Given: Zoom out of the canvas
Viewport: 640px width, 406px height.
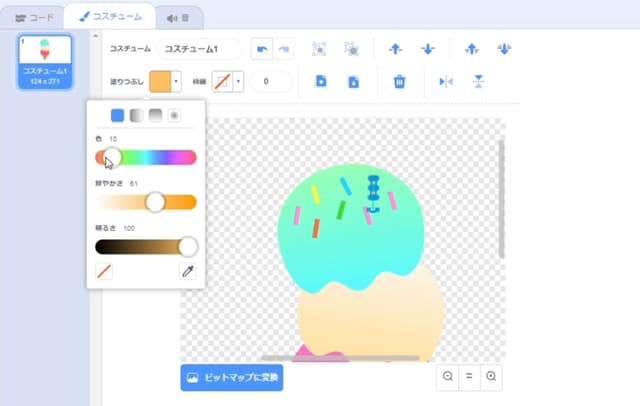Looking at the screenshot, I should (x=448, y=376).
